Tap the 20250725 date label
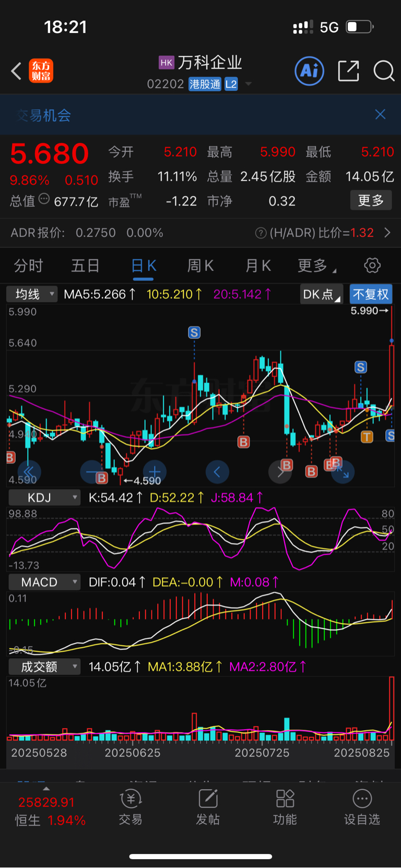 (262, 753)
